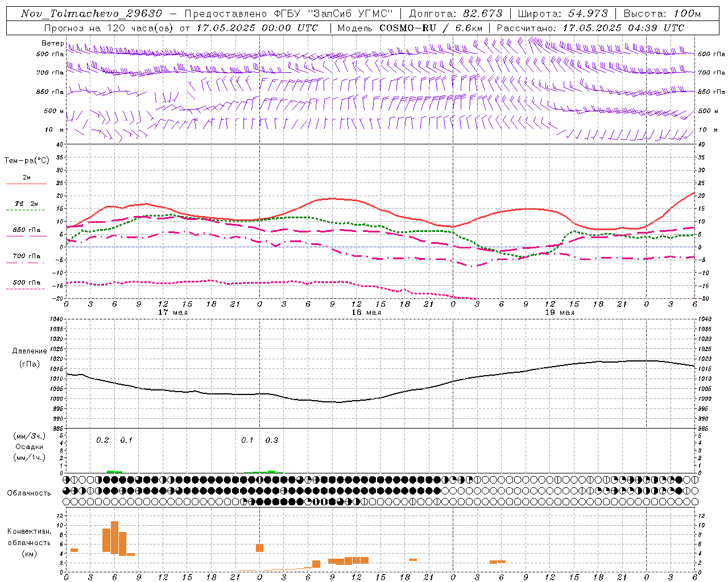The width and height of the screenshot is (728, 582).
Task: Click 'Рассчитано: 17.05.2025 04:39 UTC' timestamp
Action: pyautogui.click(x=590, y=28)
